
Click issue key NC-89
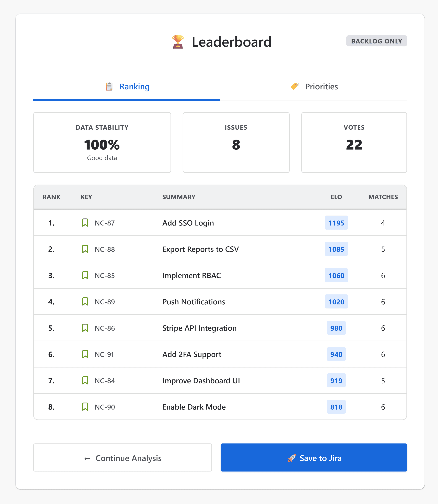[105, 302]
